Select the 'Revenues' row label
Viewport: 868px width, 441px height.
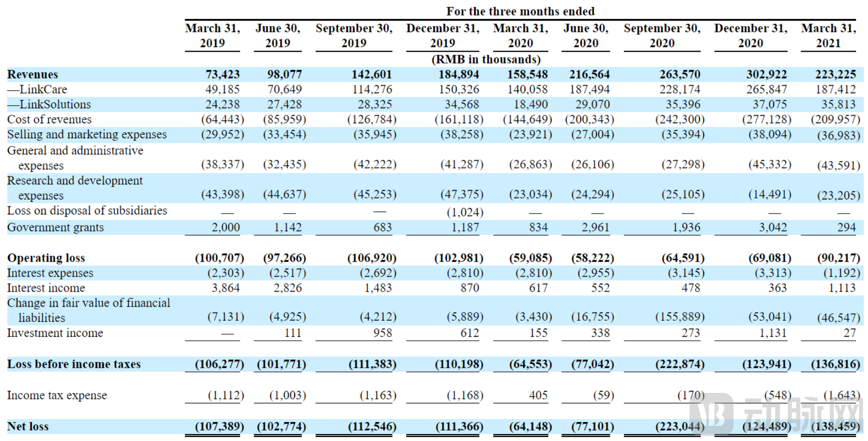[33, 75]
